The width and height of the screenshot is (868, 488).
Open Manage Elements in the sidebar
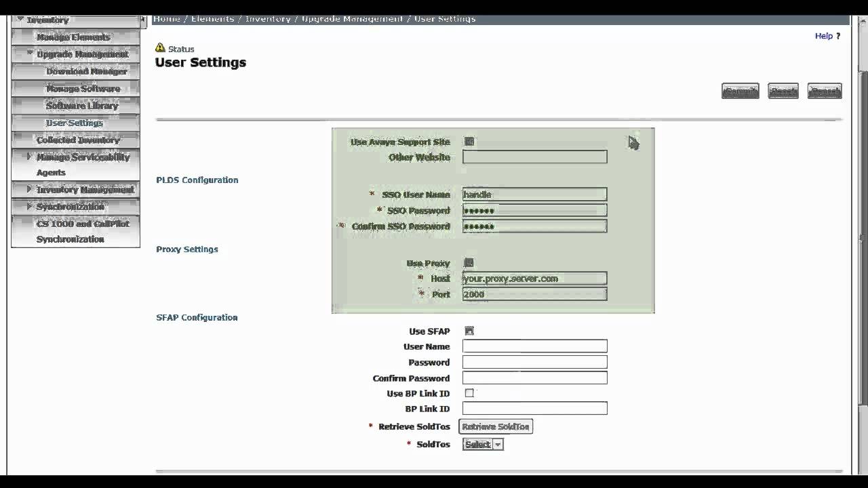[x=73, y=37]
